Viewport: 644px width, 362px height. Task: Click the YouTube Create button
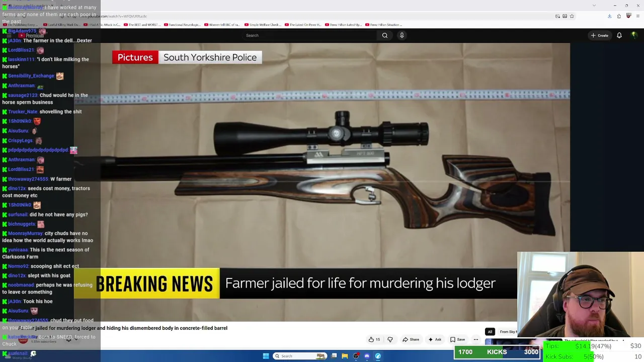[600, 35]
